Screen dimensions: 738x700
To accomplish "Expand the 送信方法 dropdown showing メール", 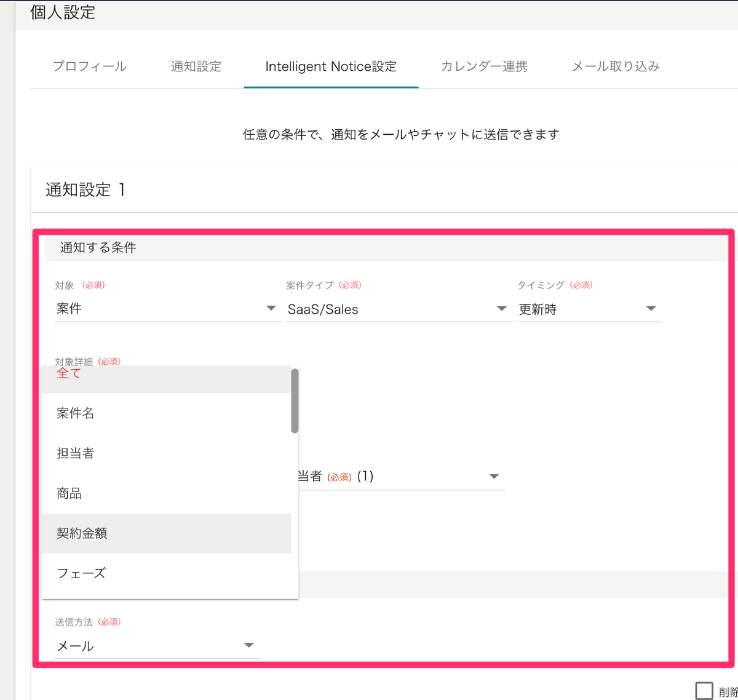I will pos(248,645).
